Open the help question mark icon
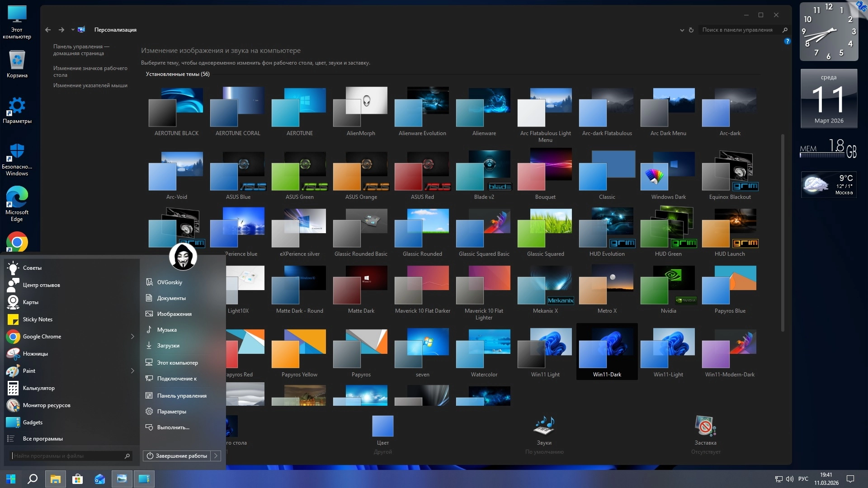 point(787,41)
